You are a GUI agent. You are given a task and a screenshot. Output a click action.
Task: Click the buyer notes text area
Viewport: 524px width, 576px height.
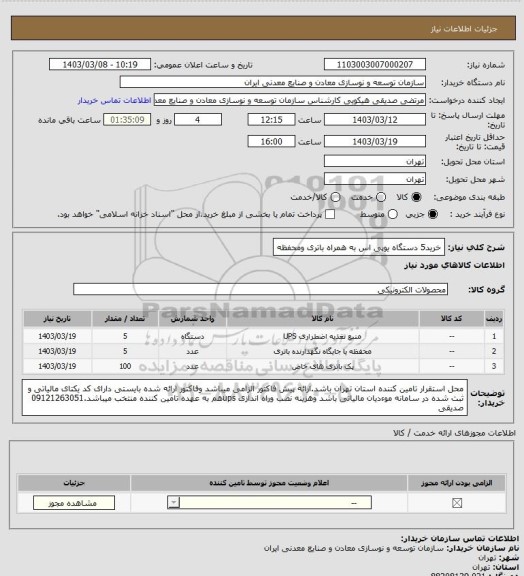[245, 398]
